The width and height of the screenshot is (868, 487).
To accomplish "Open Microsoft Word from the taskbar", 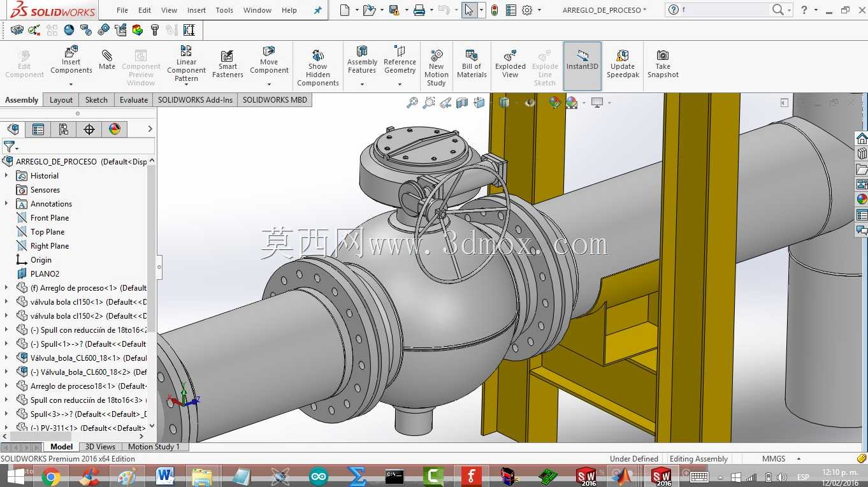I will (x=165, y=476).
